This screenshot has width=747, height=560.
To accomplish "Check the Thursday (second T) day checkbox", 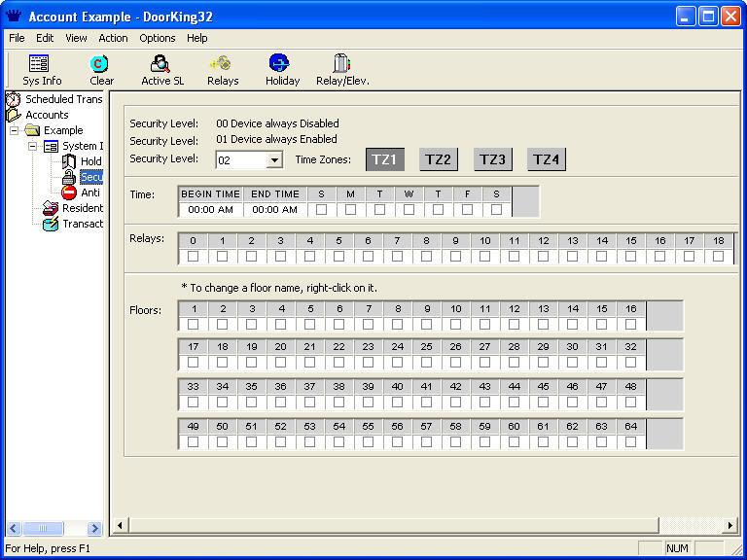I will tap(439, 210).
